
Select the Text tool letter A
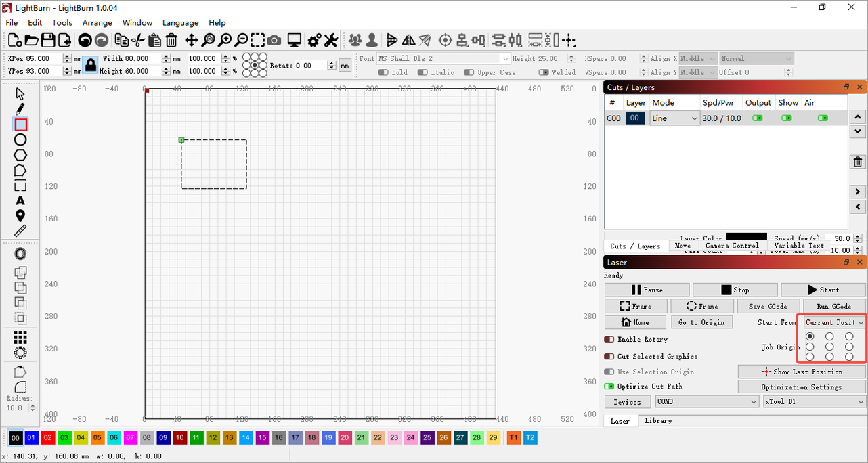point(20,200)
